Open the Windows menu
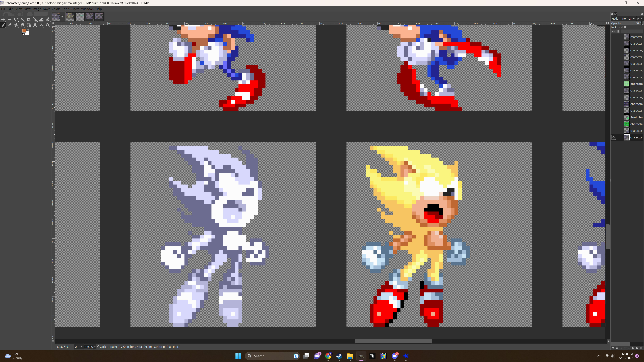Image resolution: width=644 pixels, height=362 pixels. click(87, 9)
